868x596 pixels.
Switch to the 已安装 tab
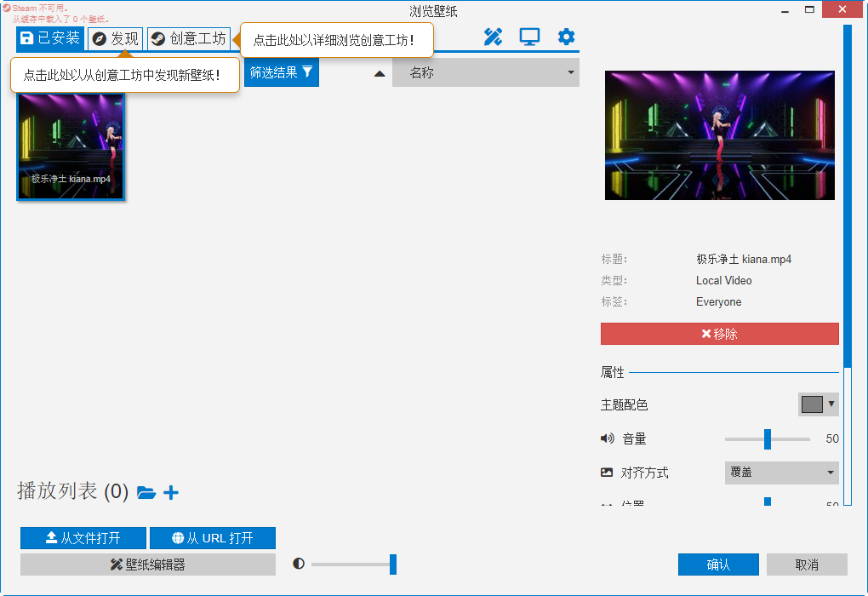click(50, 38)
